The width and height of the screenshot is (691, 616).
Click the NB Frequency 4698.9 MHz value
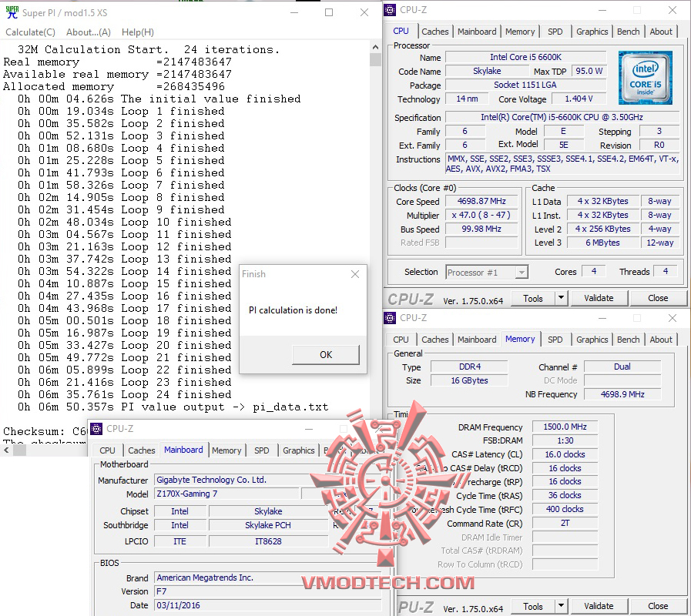(x=622, y=394)
